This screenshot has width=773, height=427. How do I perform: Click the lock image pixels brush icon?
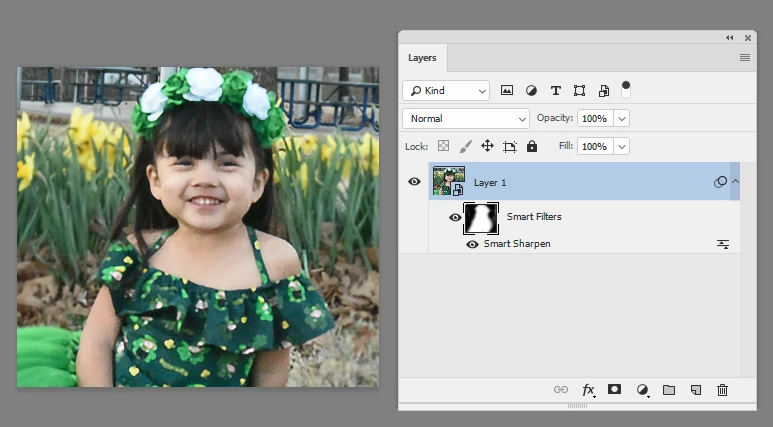coord(465,146)
